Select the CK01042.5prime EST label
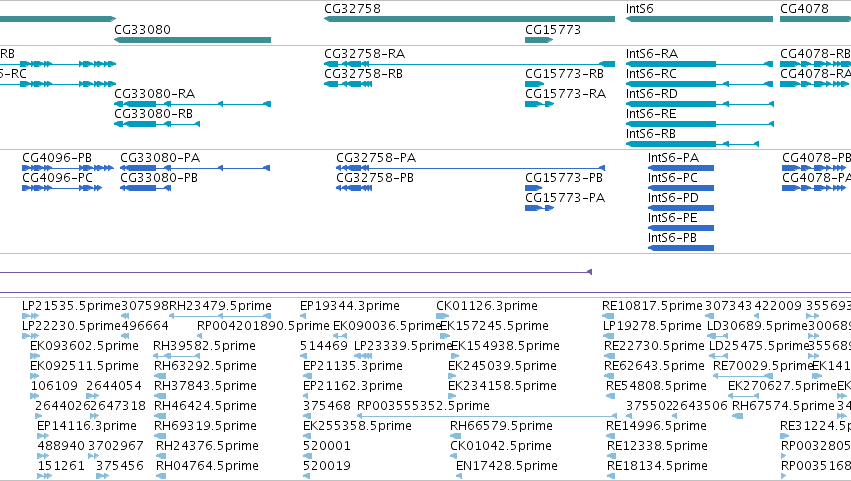Screen dimensions: 851x481 click(x=501, y=447)
